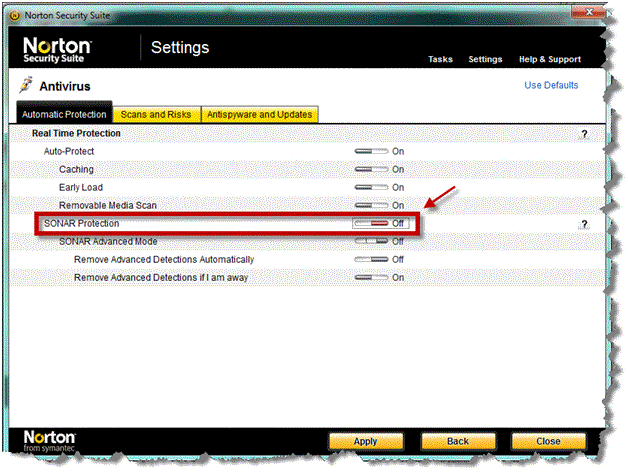Turn on the SONAR Protection switch
Image resolution: width=628 pixels, height=472 pixels.
(371, 223)
